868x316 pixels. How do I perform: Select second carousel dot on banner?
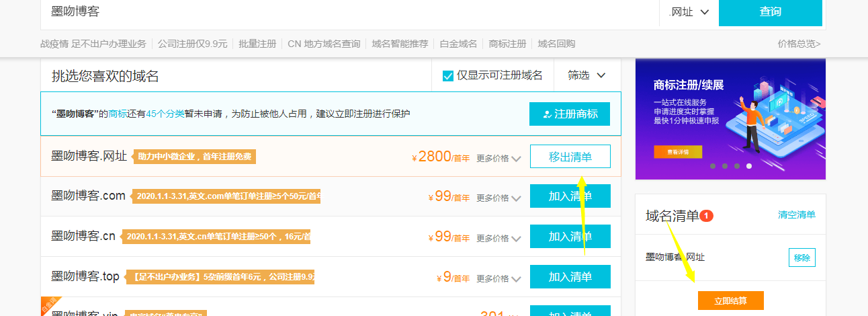coord(725,165)
